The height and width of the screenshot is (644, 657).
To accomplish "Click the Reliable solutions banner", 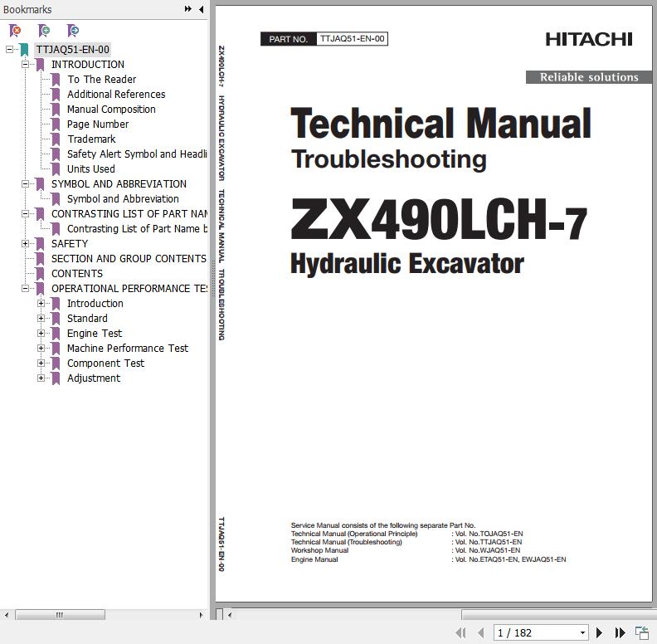I will tap(589, 77).
